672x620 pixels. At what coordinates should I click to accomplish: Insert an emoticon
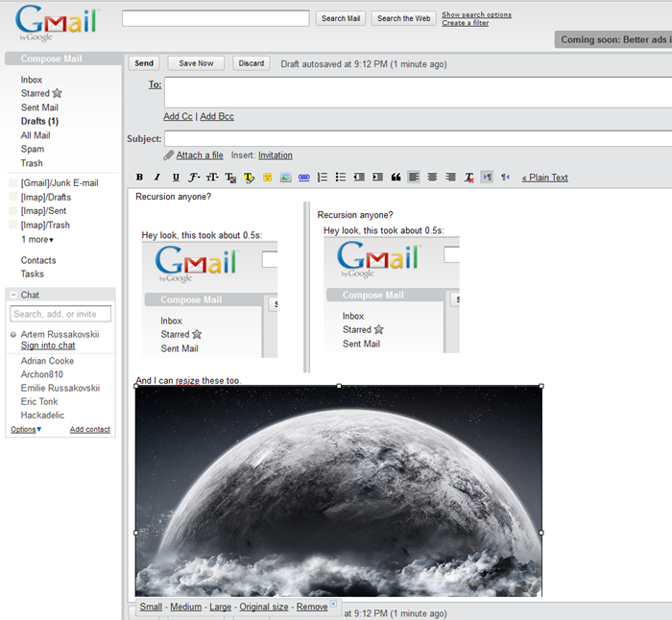[268, 178]
